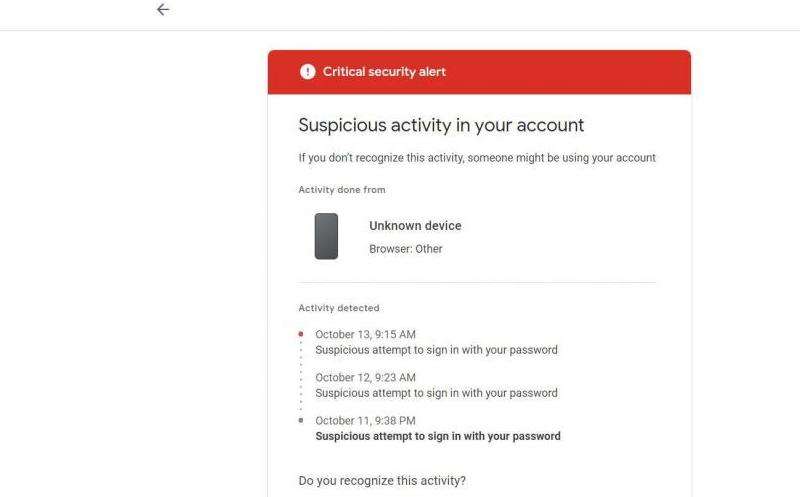Click the gray unknown device phone icon
The image size is (800, 497).
pyautogui.click(x=326, y=236)
